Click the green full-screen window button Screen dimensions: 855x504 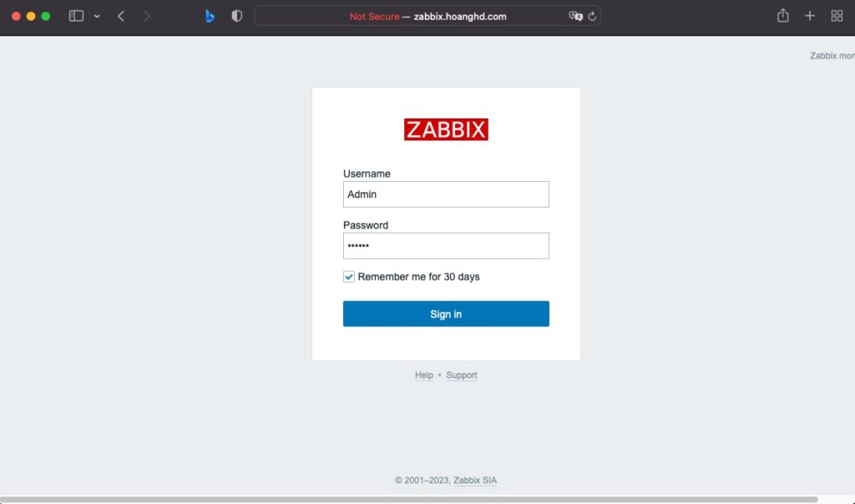pyautogui.click(x=46, y=17)
